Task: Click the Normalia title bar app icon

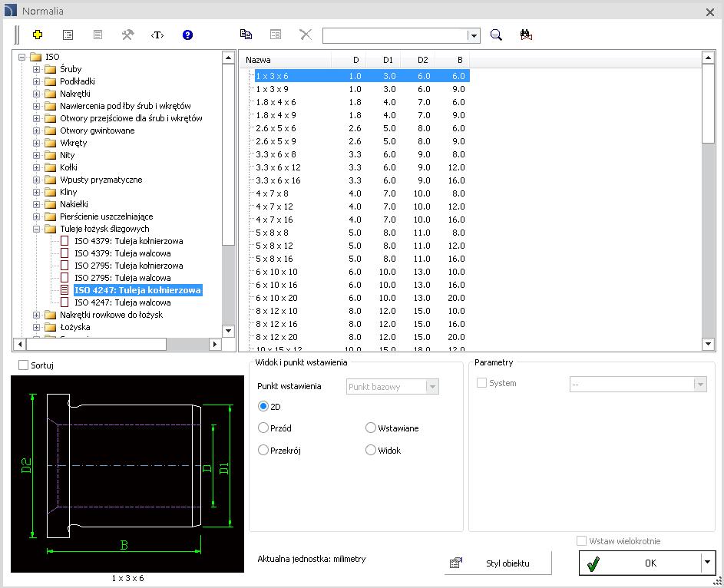Action: 10,10
